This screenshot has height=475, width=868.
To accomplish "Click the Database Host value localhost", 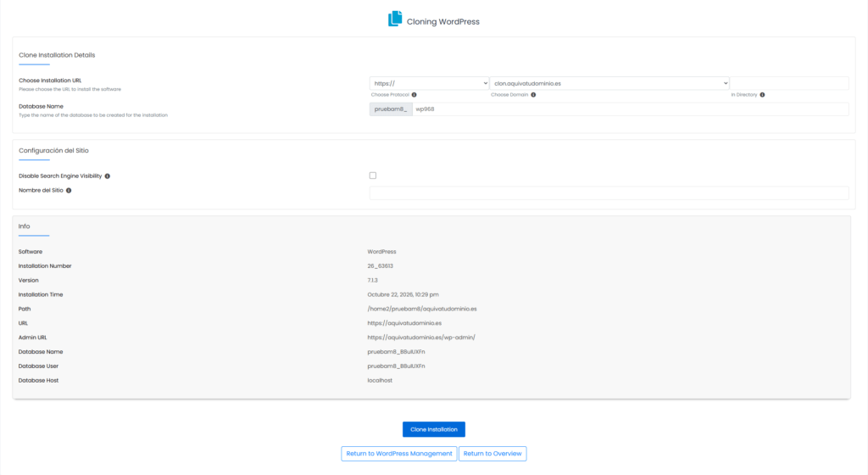I will [x=380, y=380].
